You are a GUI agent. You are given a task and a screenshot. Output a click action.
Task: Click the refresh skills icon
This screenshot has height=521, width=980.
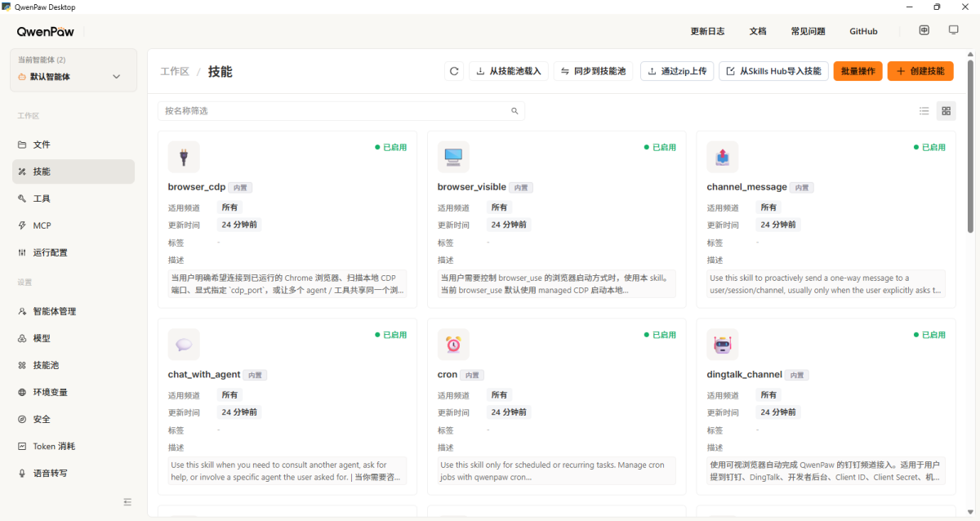click(x=454, y=71)
